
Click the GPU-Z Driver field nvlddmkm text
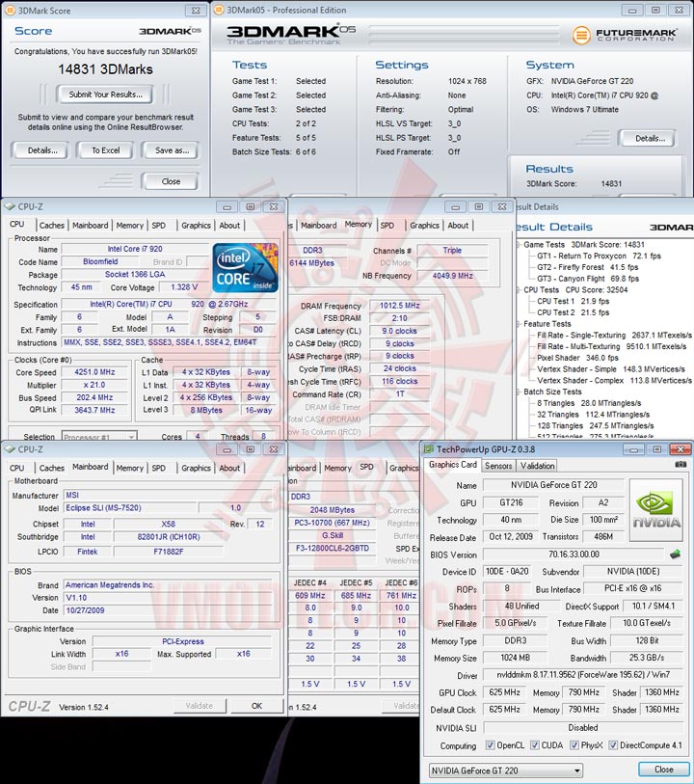click(x=583, y=675)
